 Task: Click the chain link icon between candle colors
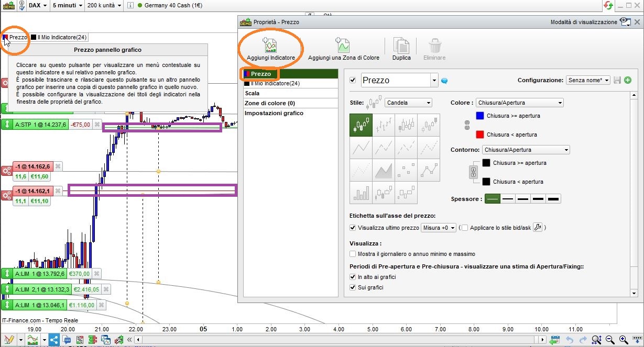click(x=466, y=125)
